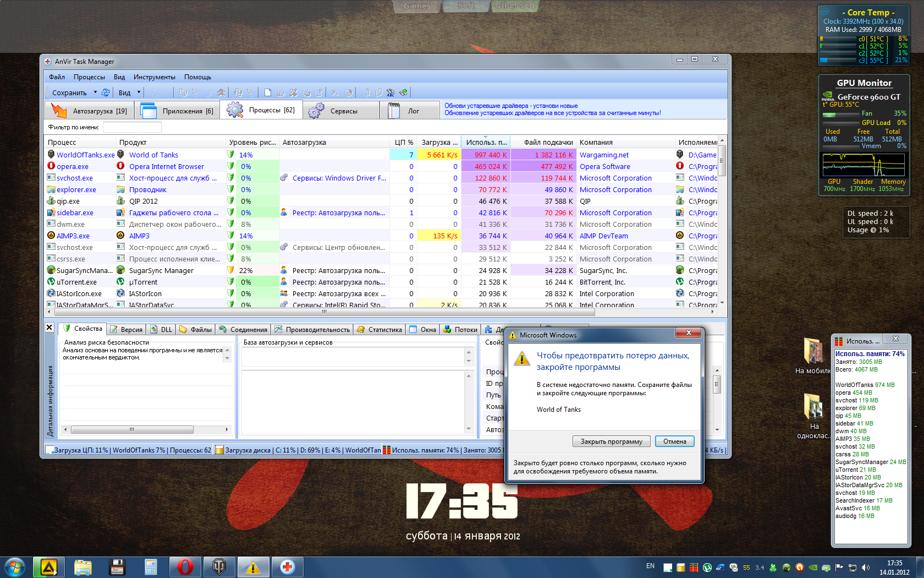The width and height of the screenshot is (924, 578).
Task: Click the outdated drivers update link
Action: 553,109
